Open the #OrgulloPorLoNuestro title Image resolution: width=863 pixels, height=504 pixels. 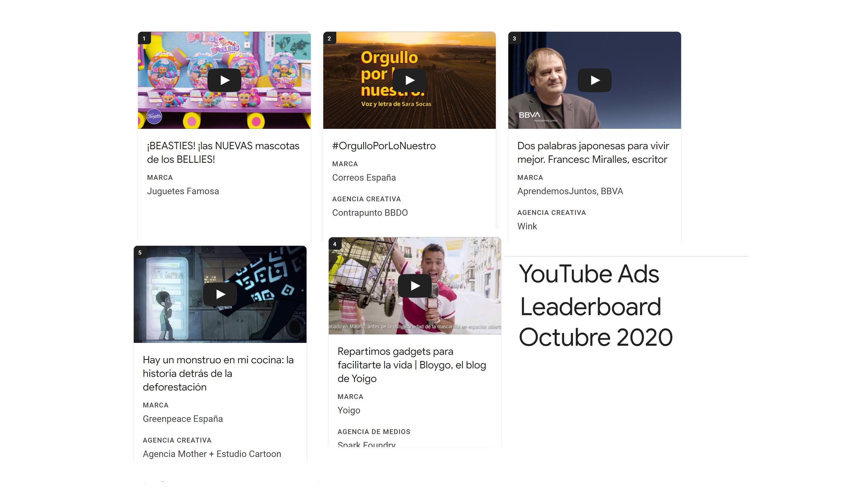(384, 146)
